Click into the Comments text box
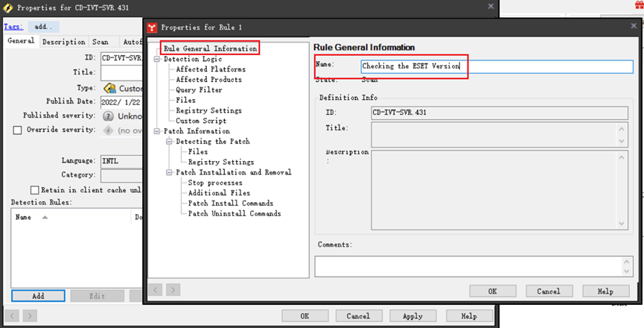This screenshot has width=644, height=328. coord(473,265)
